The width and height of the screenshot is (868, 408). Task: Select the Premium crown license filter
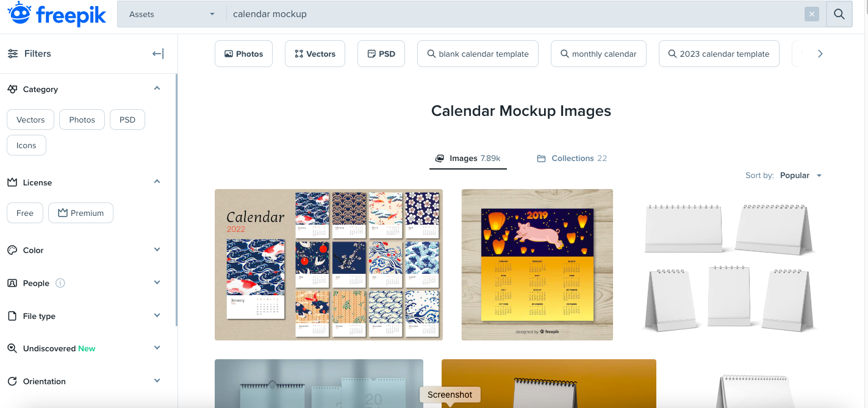tap(81, 213)
